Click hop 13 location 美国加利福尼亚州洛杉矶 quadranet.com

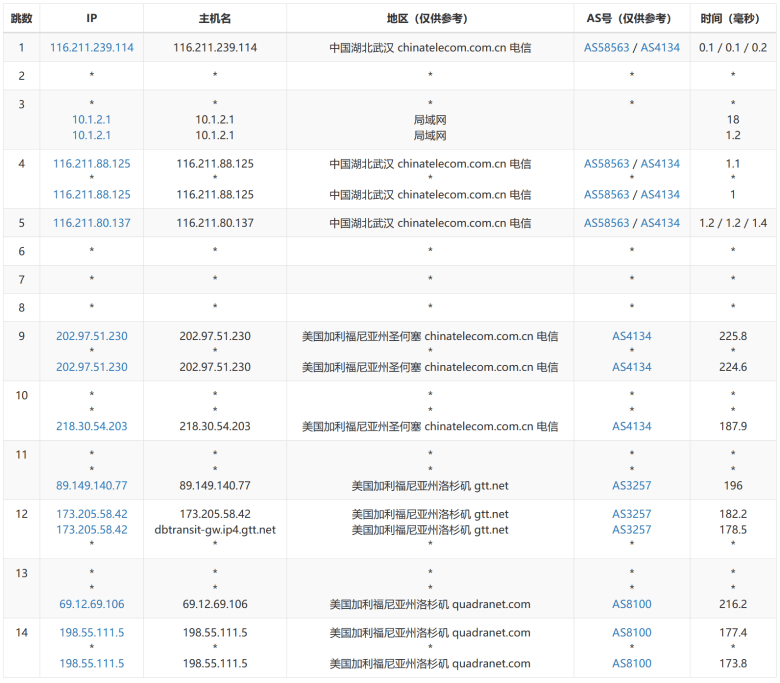click(x=430, y=604)
